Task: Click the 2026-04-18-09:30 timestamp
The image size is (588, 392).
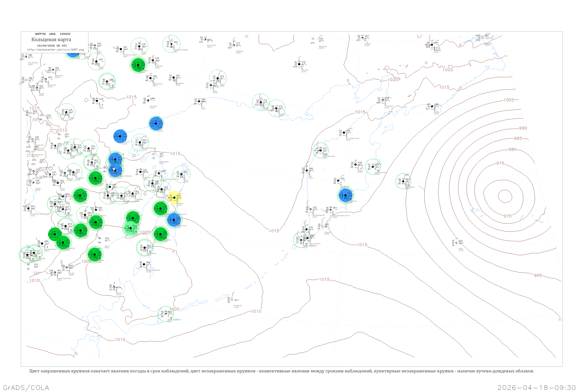Action: [x=536, y=387]
